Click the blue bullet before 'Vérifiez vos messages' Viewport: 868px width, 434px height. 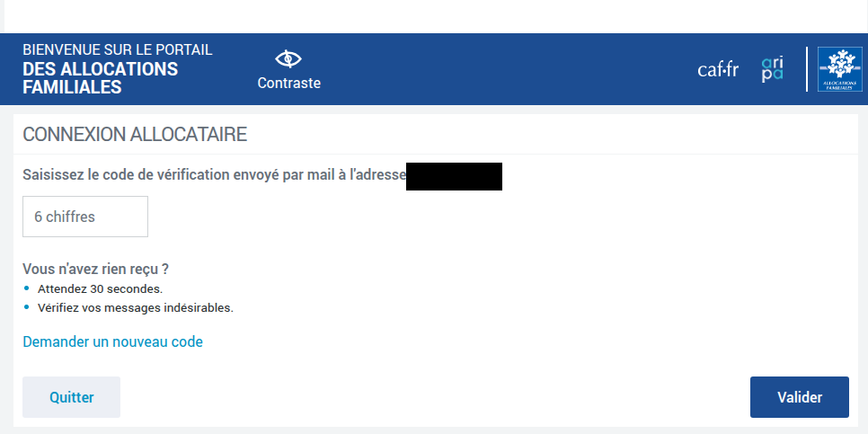tap(27, 306)
